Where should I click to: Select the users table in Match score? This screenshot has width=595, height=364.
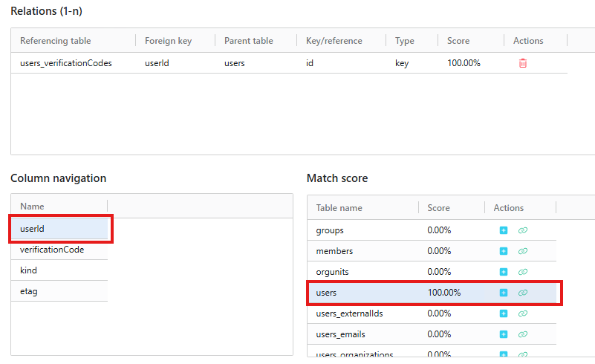pyautogui.click(x=432, y=293)
